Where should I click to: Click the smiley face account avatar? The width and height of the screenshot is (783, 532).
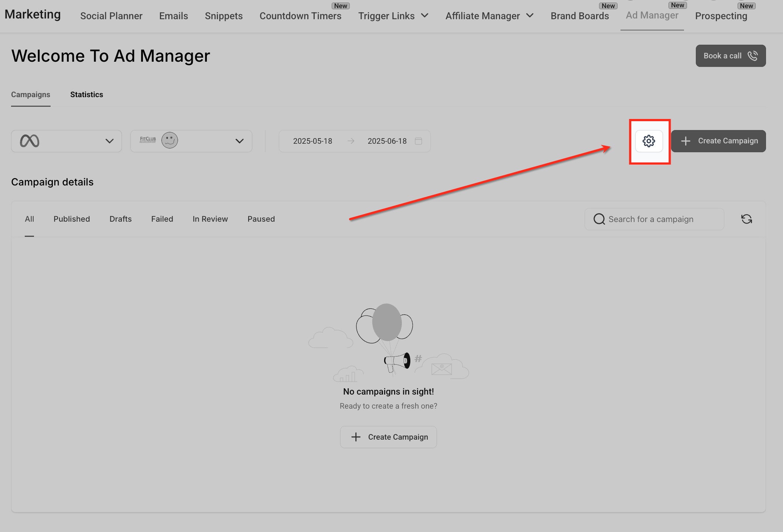170,140
